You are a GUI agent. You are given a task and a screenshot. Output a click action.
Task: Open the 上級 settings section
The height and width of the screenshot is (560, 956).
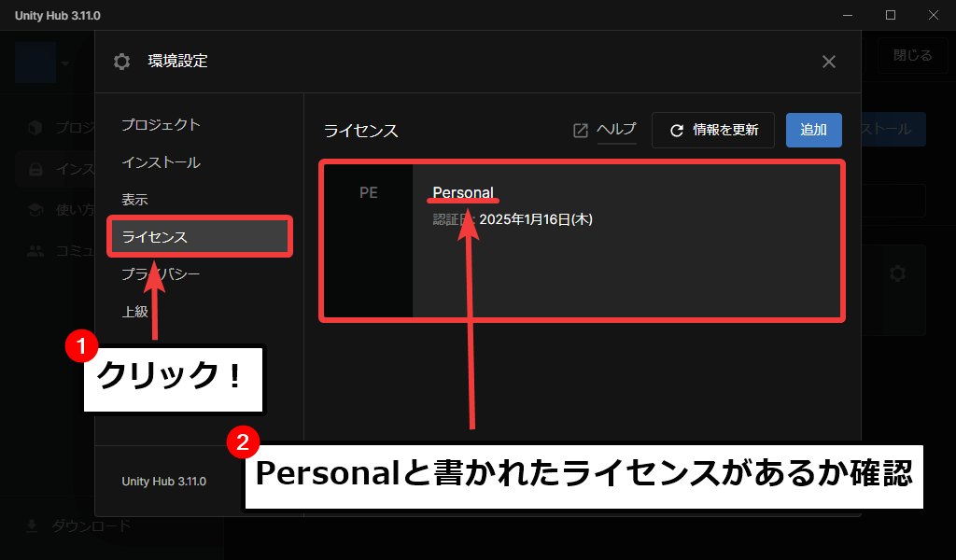134,312
